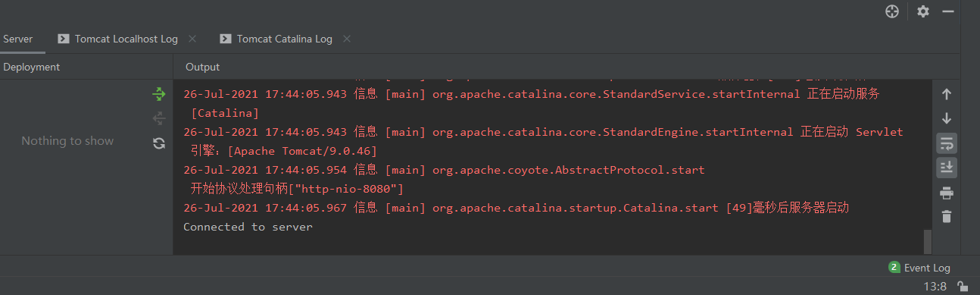This screenshot has width=980, height=295.
Task: Click the Up the stack trace arrow
Action: pyautogui.click(x=946, y=95)
